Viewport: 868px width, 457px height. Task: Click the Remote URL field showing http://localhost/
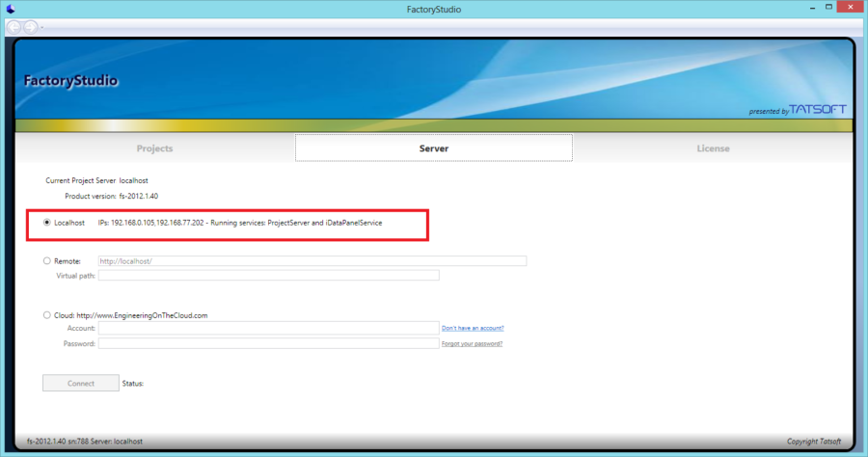(312, 261)
